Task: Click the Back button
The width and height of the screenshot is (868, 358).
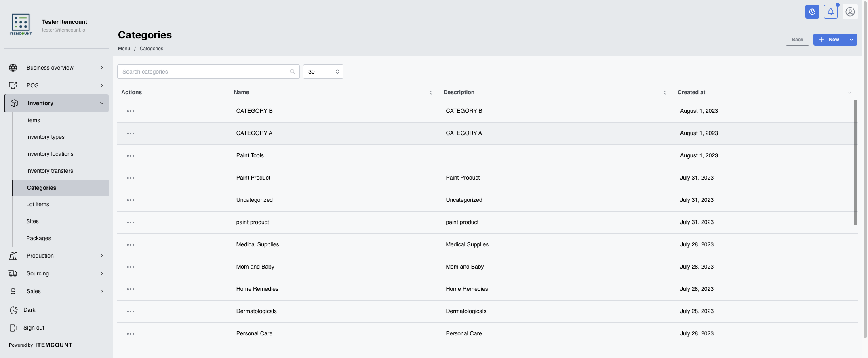Action: coord(797,40)
